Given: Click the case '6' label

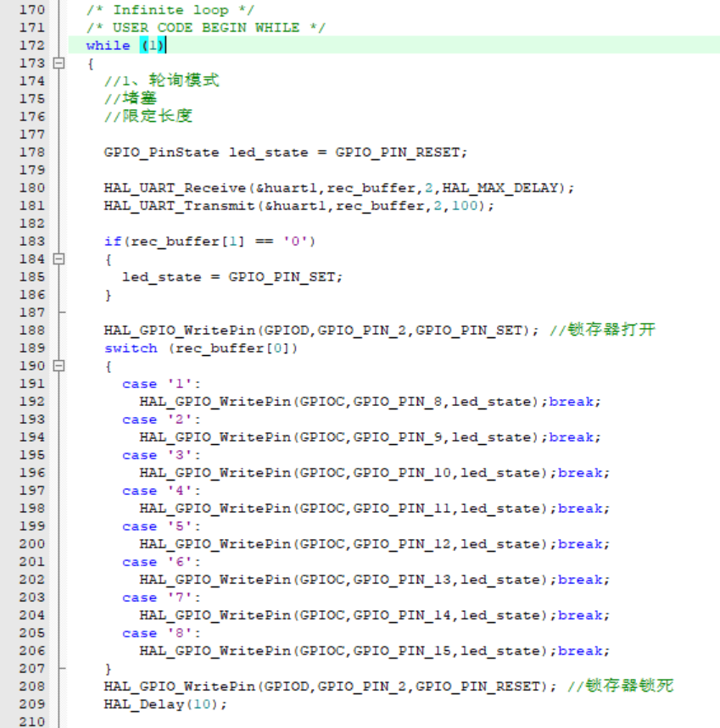Looking at the screenshot, I should [161, 562].
